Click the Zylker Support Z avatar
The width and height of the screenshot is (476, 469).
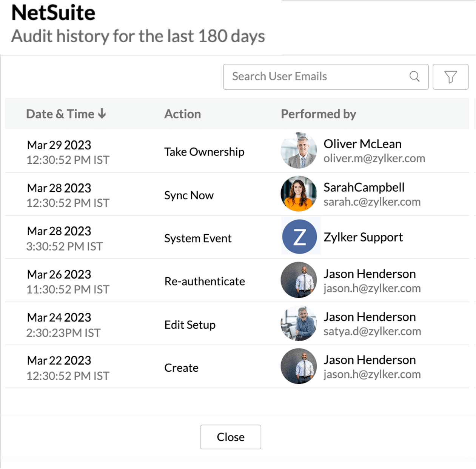click(300, 237)
